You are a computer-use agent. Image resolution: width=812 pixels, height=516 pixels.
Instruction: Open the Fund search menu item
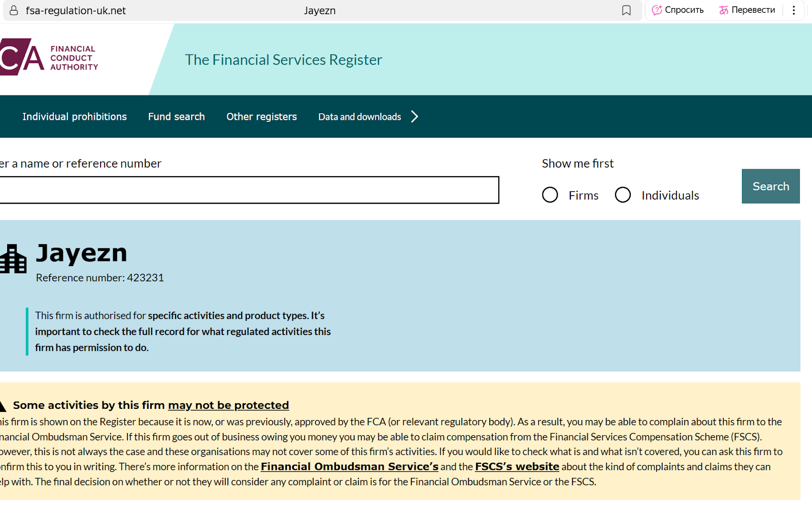(176, 117)
